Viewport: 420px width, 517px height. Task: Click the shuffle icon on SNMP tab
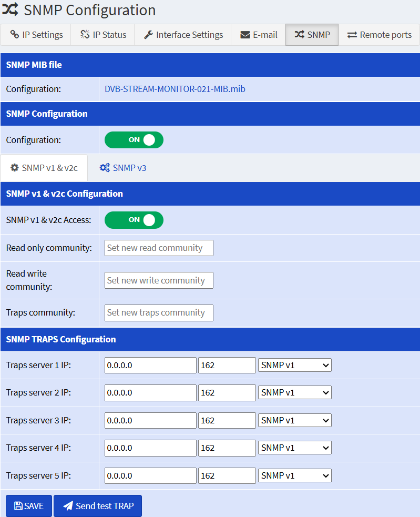coord(299,34)
